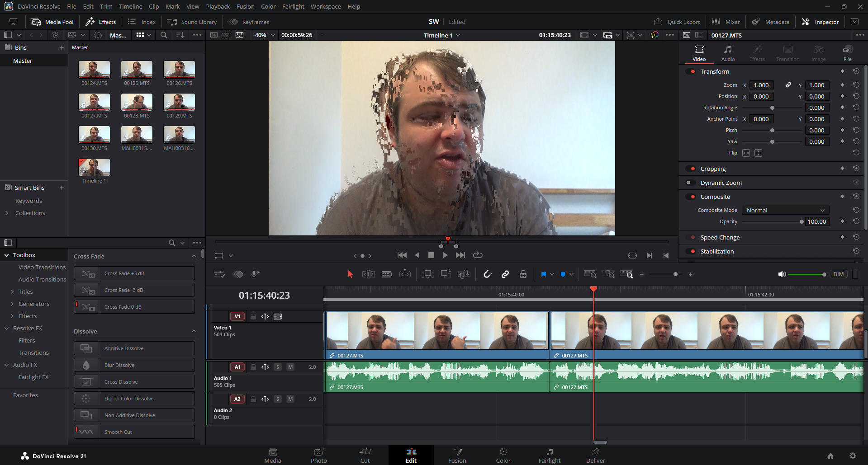Activate the Trim Edit Mode tool

369,274
